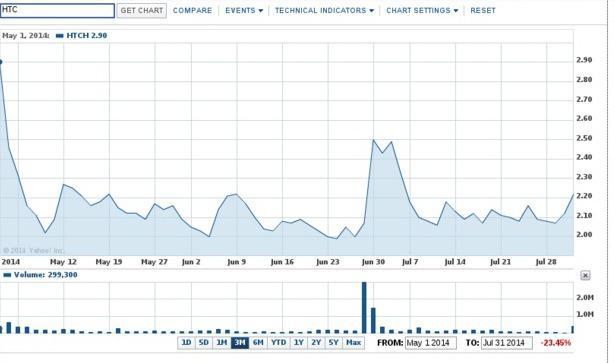The image size is (614, 363).
Task: Click the May 12 x-axis date label
Action: tap(63, 262)
